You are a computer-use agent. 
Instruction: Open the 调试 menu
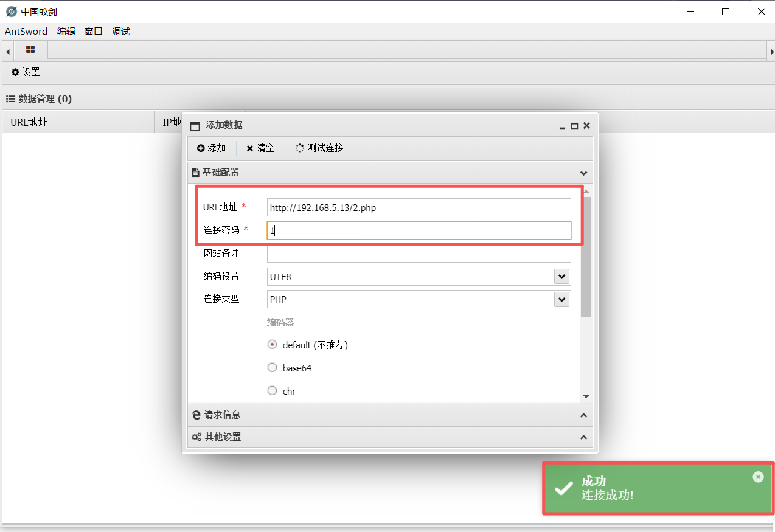(121, 31)
